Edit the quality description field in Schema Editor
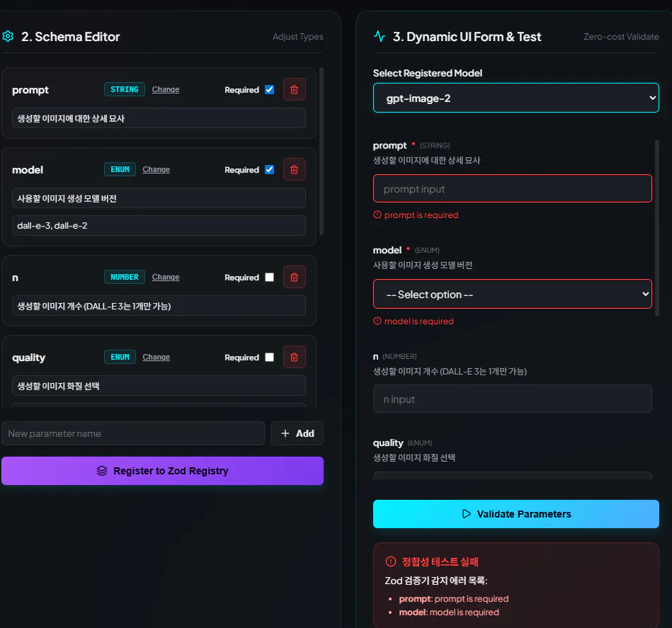The height and width of the screenshot is (628, 672). [x=159, y=386]
